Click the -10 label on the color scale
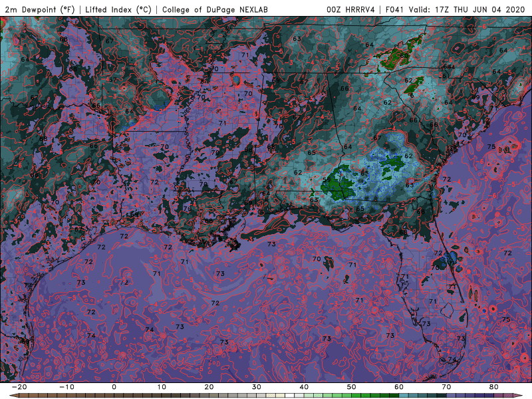The image size is (532, 399). click(66, 387)
